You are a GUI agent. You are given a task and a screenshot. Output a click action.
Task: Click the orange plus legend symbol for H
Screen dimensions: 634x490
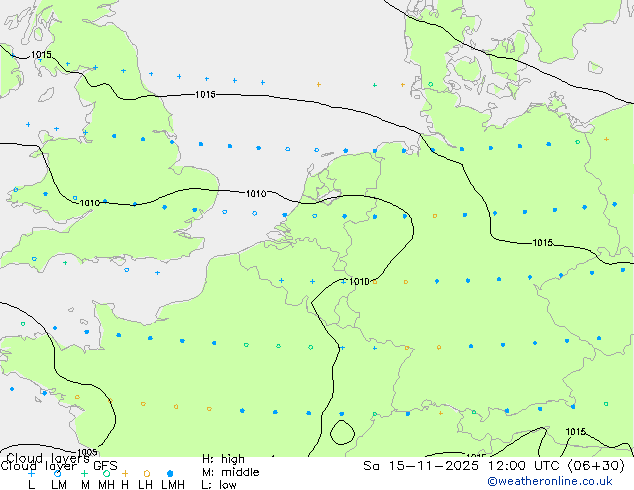125,473
